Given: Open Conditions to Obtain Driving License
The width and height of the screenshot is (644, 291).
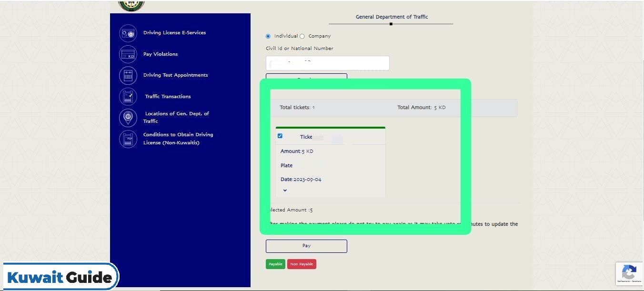Looking at the screenshot, I should (178, 139).
